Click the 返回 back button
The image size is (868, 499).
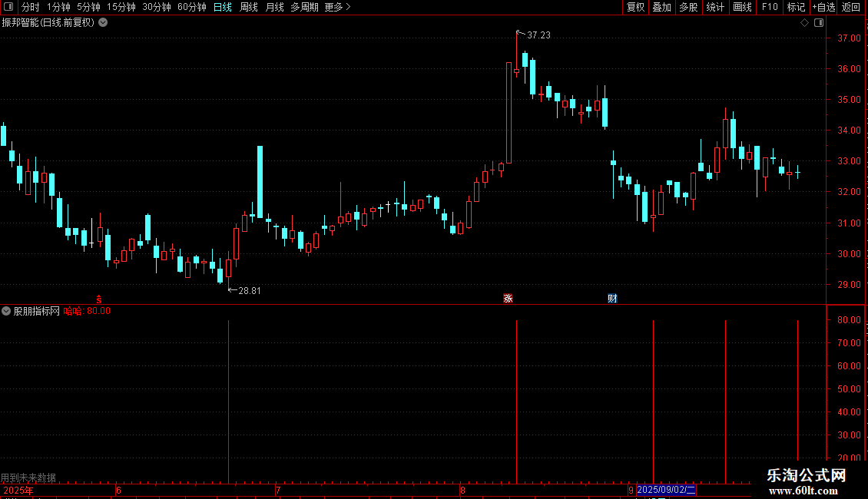click(x=851, y=7)
